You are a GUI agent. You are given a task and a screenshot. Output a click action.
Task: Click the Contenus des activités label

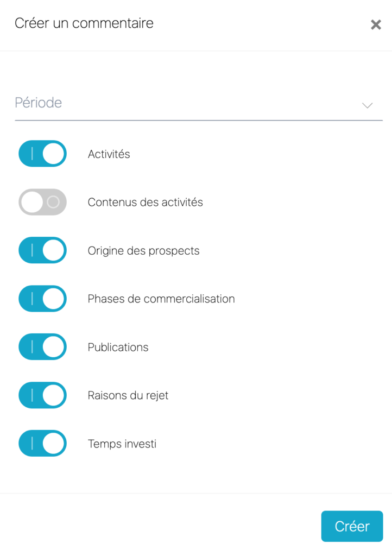(146, 203)
